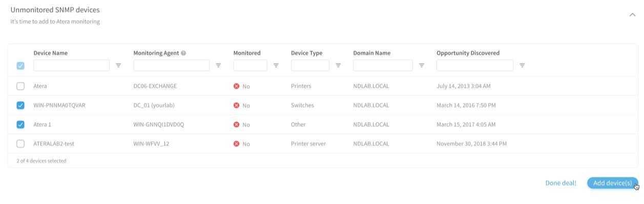
Task: Select the Atera 1 device name
Action: click(x=42, y=125)
